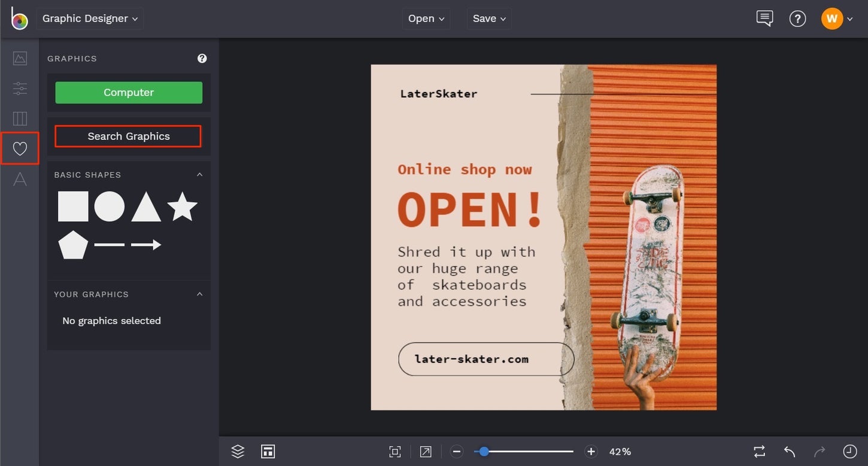This screenshot has height=466, width=868.
Task: Click the fit-to-screen zoom icon
Action: pos(395,451)
